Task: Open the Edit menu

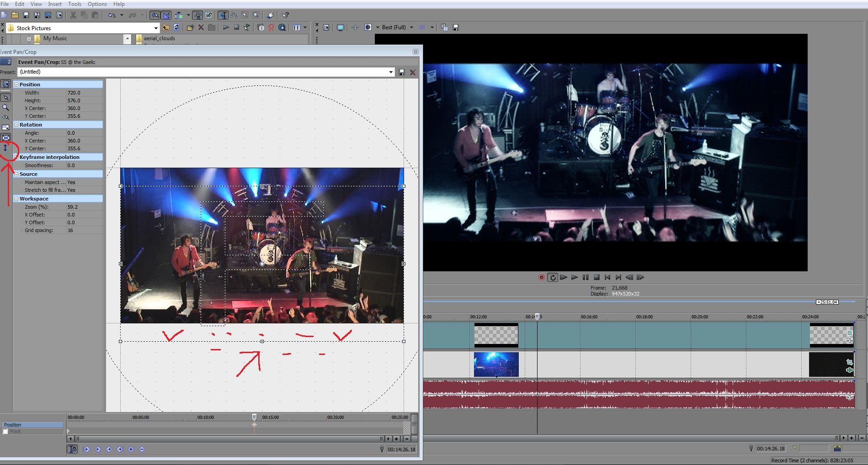Action: [20, 4]
